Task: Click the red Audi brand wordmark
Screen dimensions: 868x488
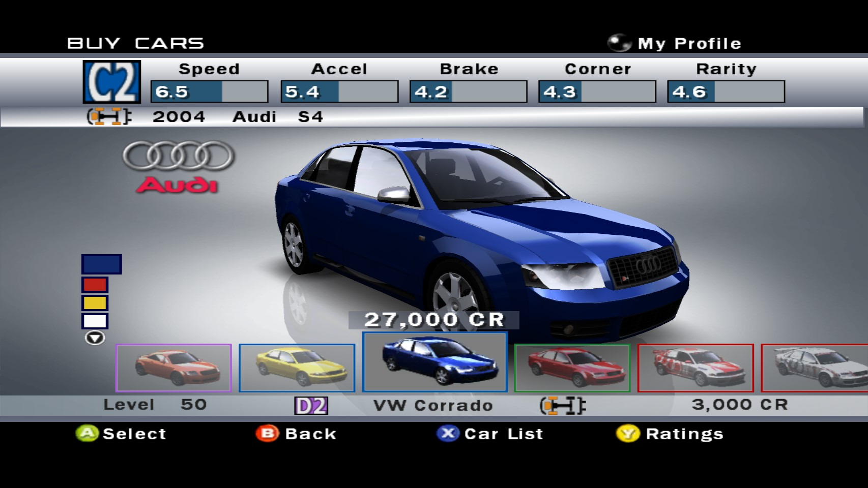Action: [177, 185]
